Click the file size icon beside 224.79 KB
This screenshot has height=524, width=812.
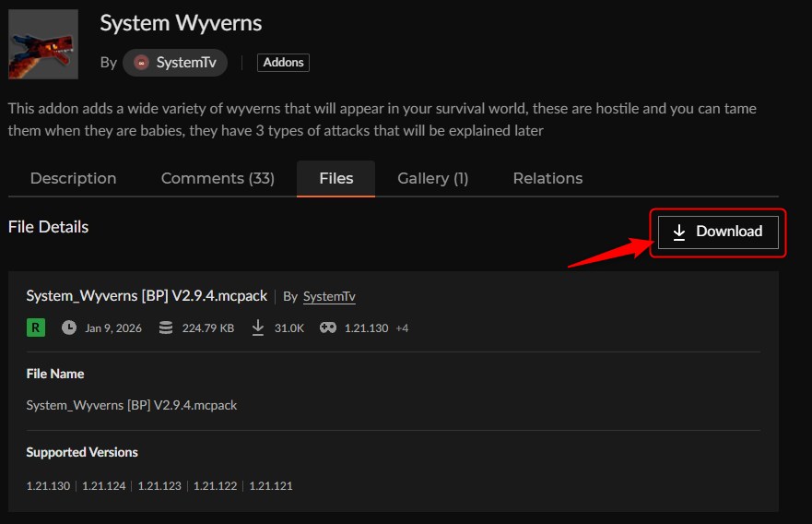tap(166, 327)
